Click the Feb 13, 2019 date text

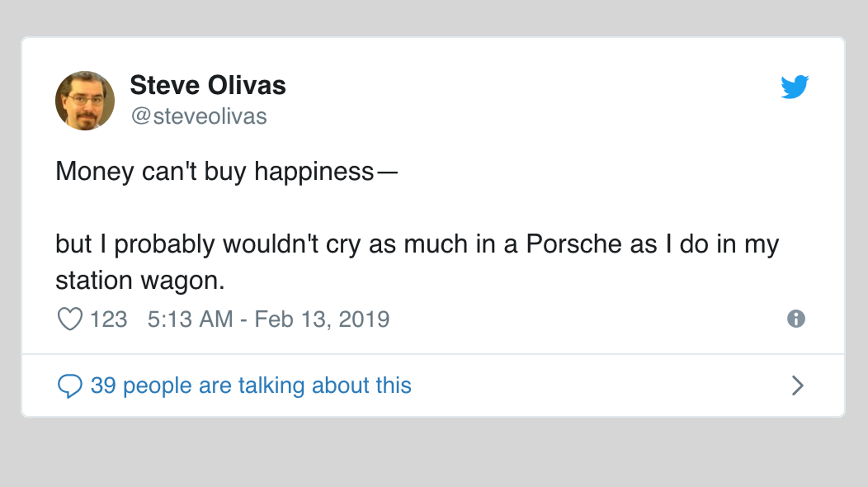click(x=322, y=319)
